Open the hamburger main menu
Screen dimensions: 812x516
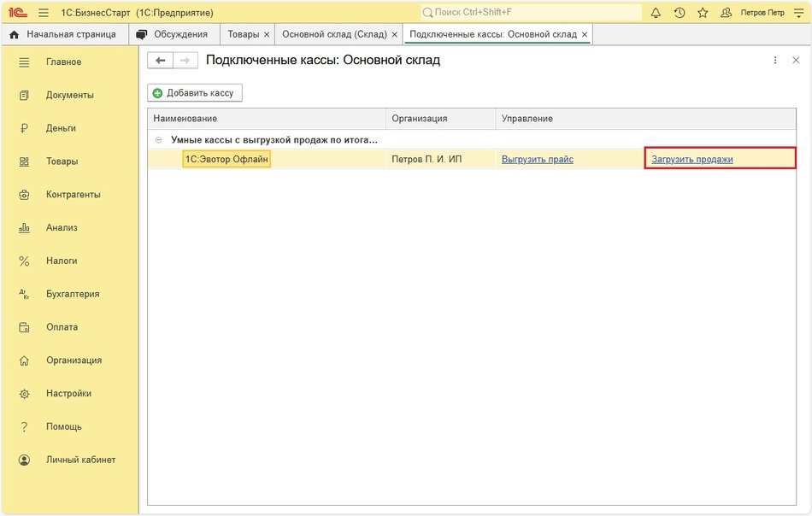44,13
